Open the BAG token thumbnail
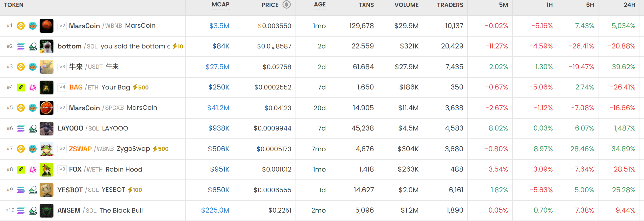This screenshot has height=221, width=644. pos(47,88)
